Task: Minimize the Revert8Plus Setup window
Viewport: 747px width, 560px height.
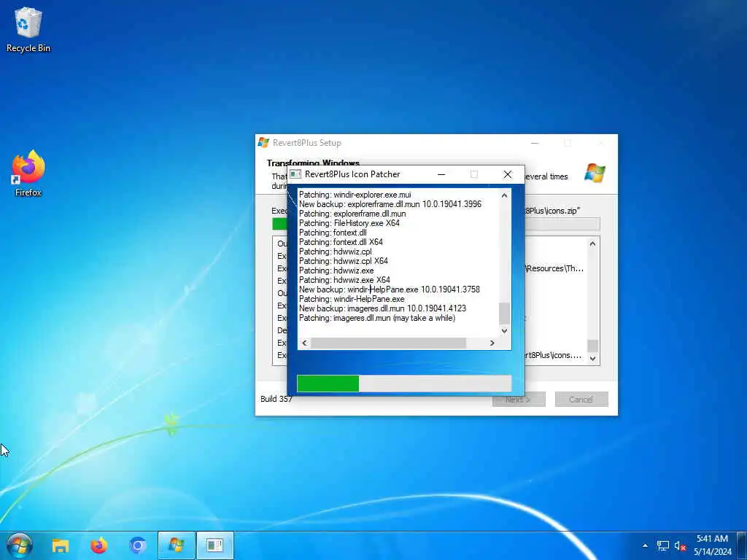Action: (x=535, y=143)
